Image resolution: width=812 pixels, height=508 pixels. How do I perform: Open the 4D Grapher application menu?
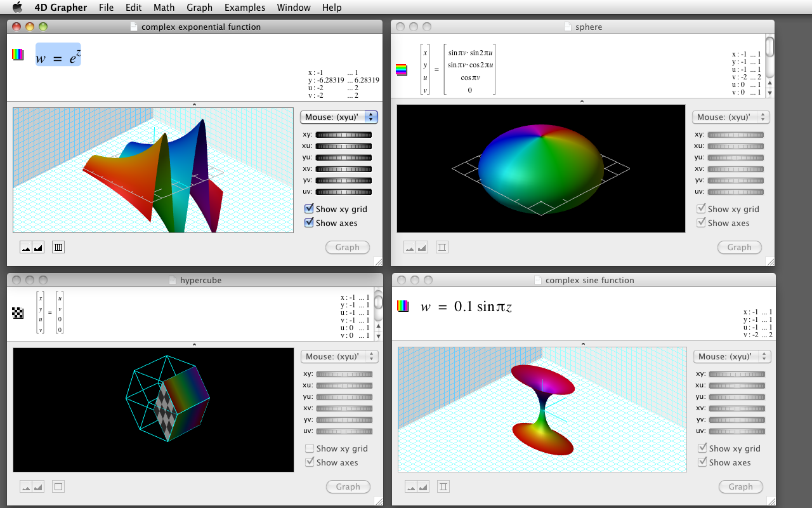tap(61, 8)
